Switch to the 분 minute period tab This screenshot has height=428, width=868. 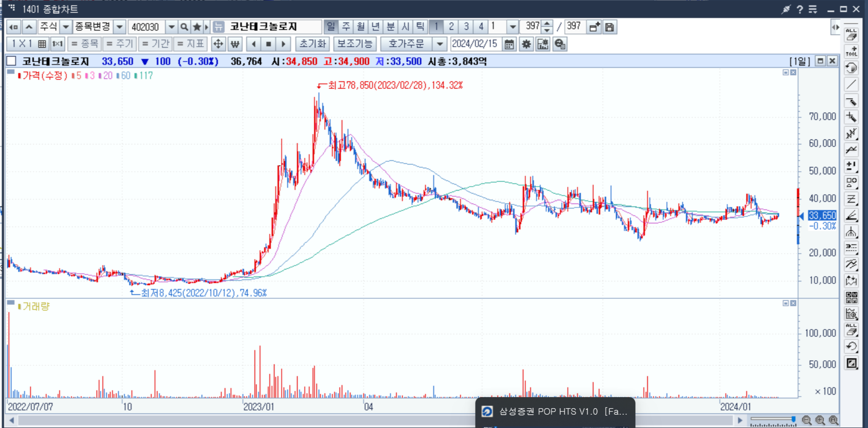click(x=390, y=27)
